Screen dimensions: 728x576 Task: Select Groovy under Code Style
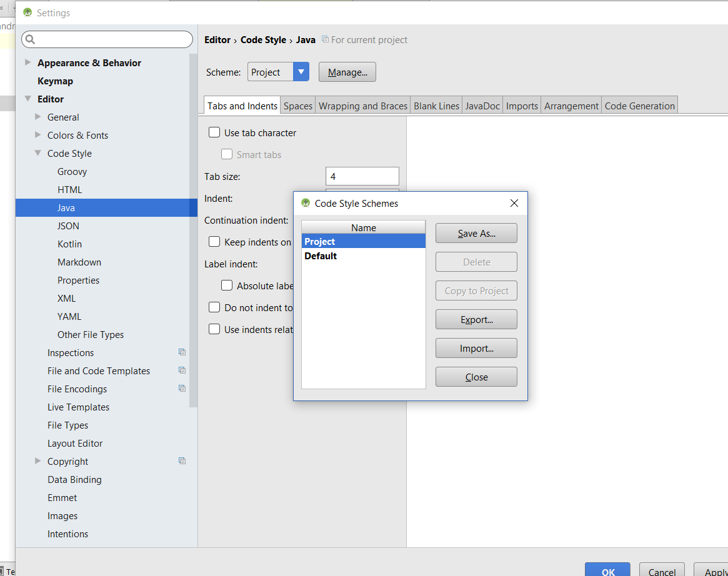tap(72, 171)
